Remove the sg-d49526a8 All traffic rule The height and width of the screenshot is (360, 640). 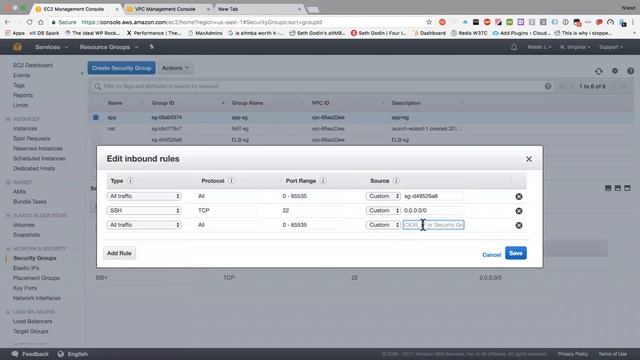coord(519,197)
